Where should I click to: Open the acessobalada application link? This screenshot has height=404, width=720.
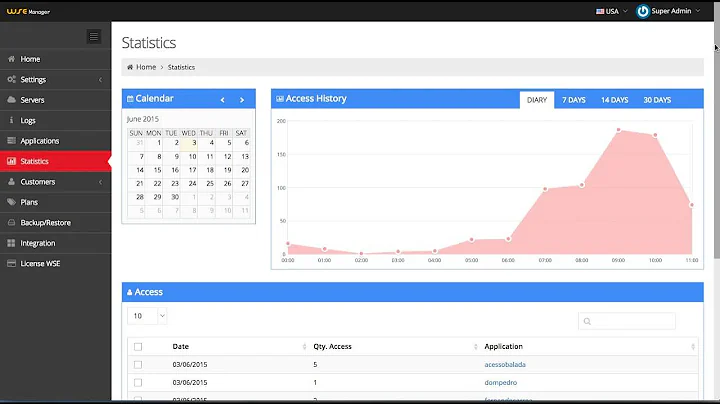[505, 365]
